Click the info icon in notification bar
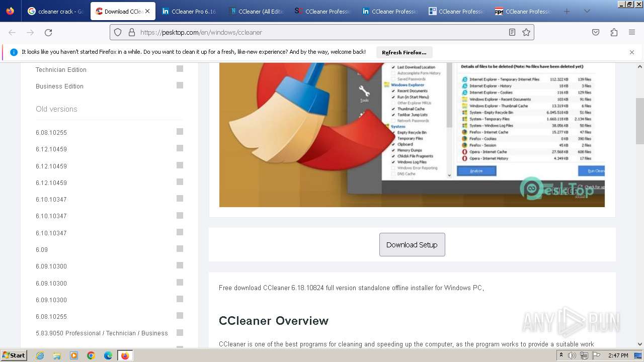Screen dimensions: 644x362 (x=14, y=52)
